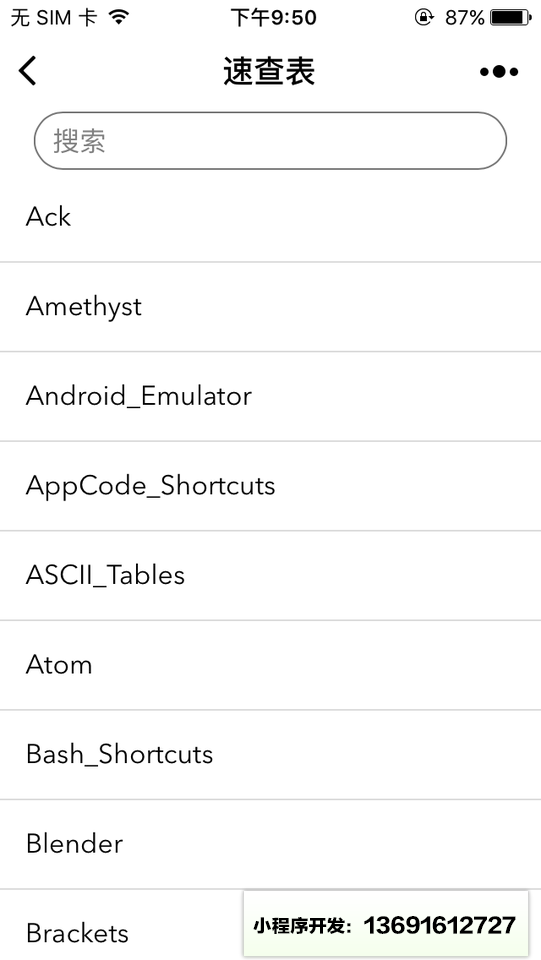The width and height of the screenshot is (541, 960).
Task: Tap the 87% battery percentage text
Action: [x=465, y=18]
